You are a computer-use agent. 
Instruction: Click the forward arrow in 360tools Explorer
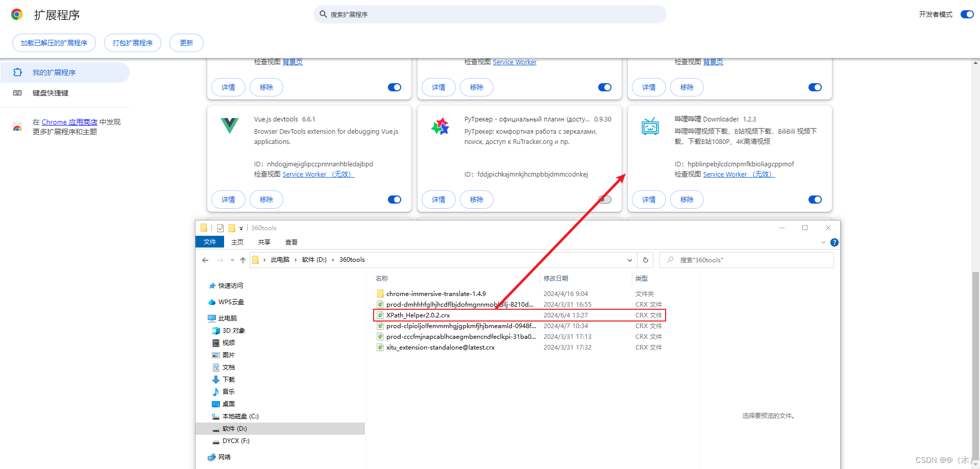tap(220, 260)
